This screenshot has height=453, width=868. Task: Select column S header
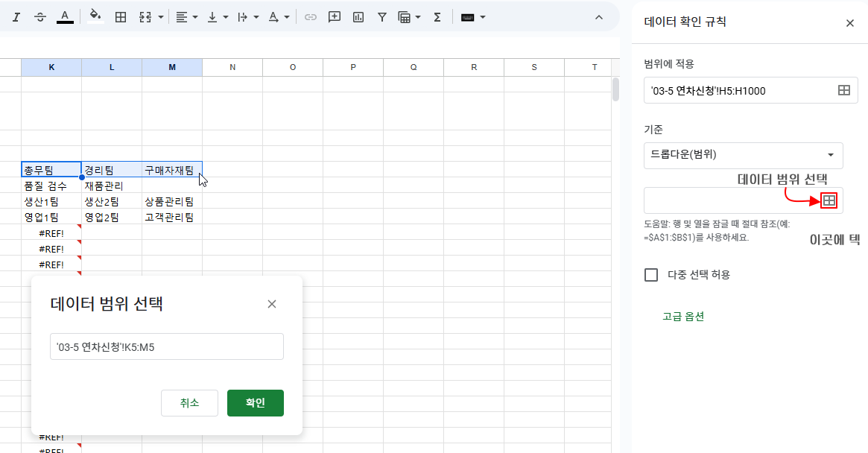534,67
